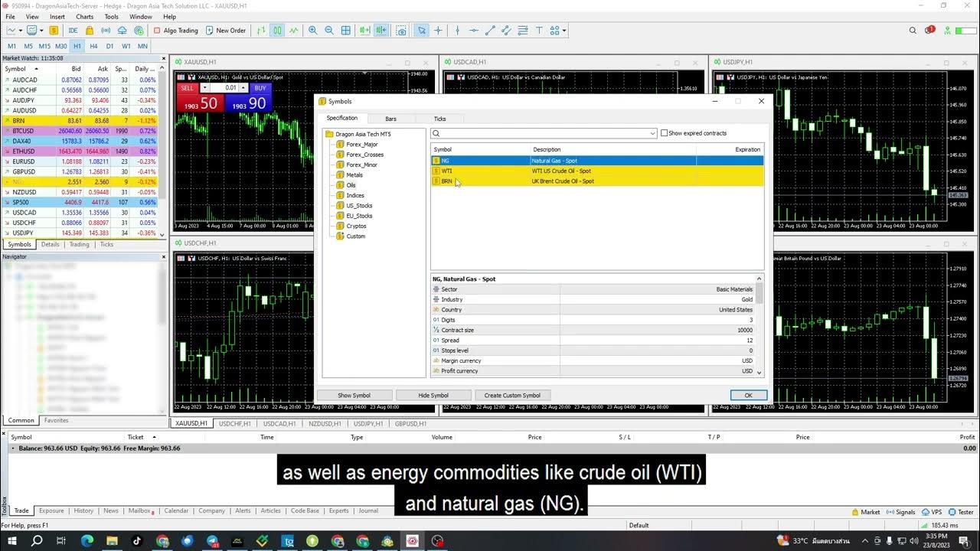This screenshot has width=980, height=551.
Task: Select the vertical line drawing tool
Action: 458,31
